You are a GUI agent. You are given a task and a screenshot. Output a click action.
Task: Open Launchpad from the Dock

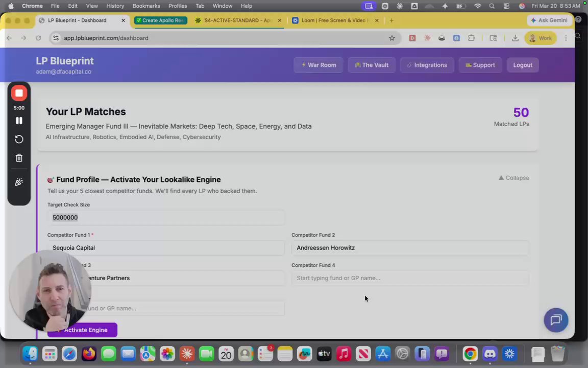coord(50,354)
